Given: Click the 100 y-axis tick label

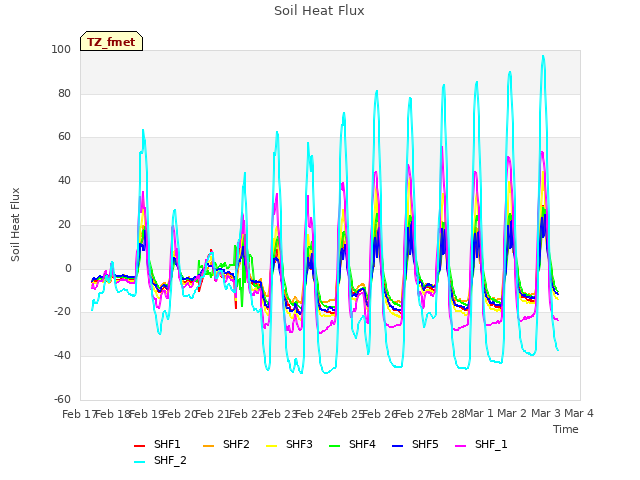Looking at the screenshot, I should pos(61,50).
